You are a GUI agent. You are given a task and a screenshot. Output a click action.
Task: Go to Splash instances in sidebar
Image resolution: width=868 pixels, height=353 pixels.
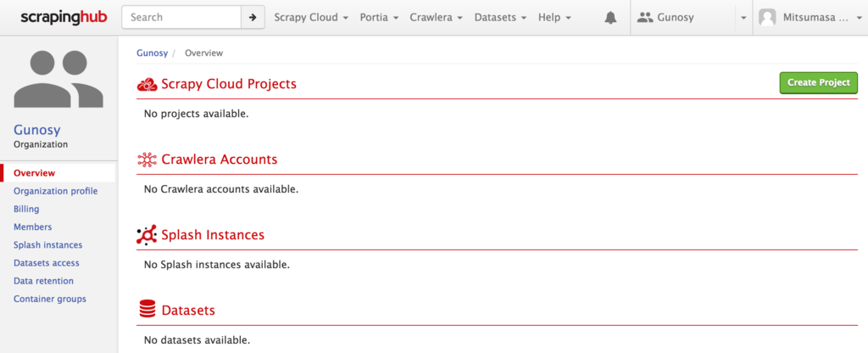[x=48, y=245]
